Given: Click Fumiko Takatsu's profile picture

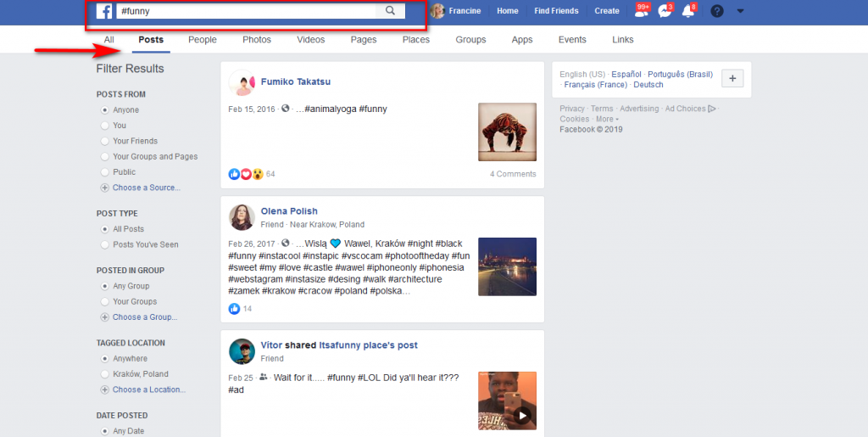Looking at the screenshot, I should pyautogui.click(x=242, y=82).
